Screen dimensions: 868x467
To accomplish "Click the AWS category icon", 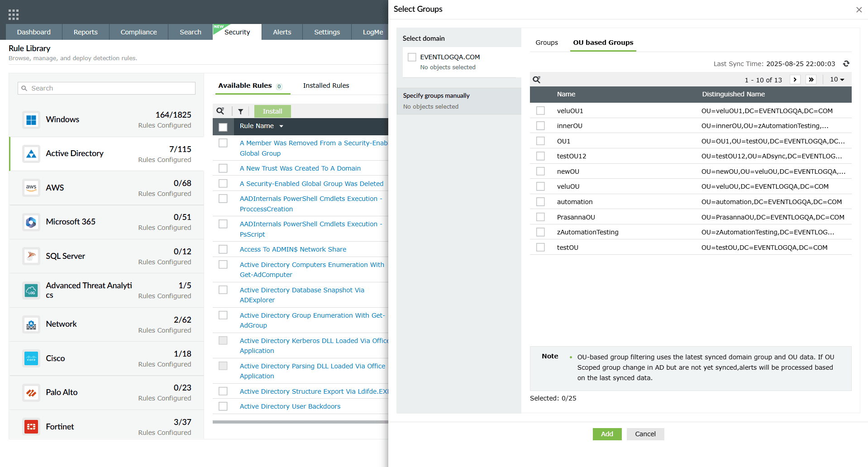I will coord(31,188).
